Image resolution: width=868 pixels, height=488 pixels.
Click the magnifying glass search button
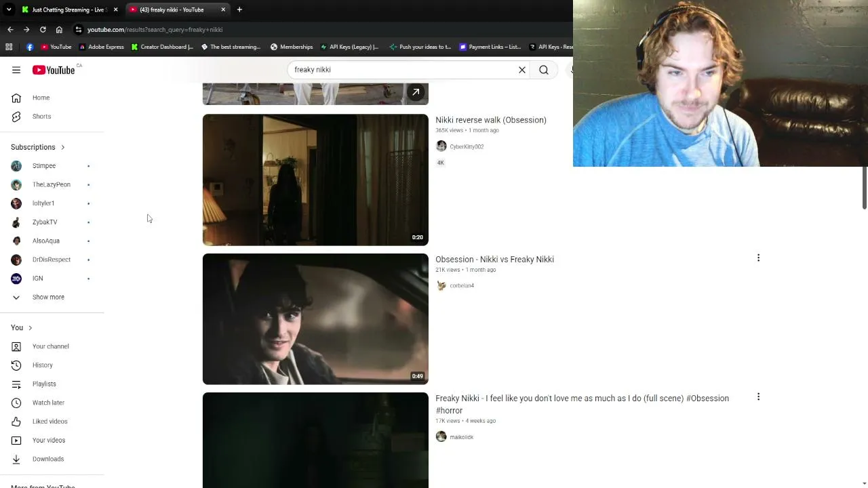(544, 70)
